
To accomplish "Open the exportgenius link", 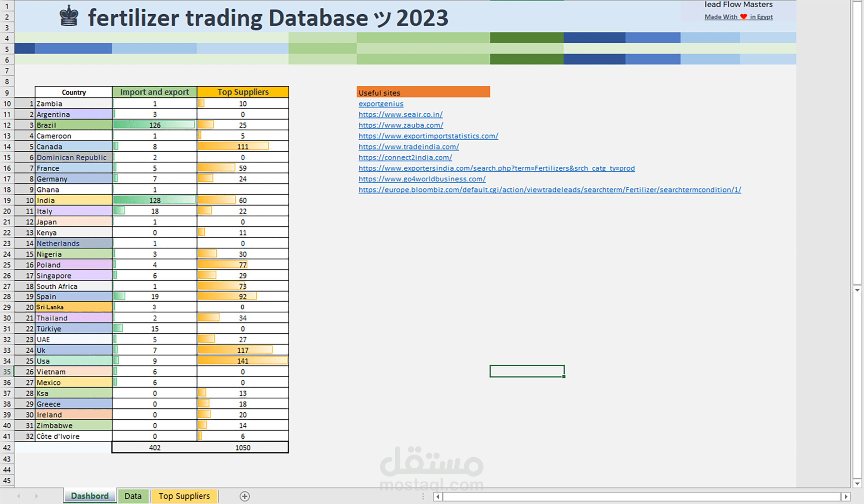I will point(381,104).
